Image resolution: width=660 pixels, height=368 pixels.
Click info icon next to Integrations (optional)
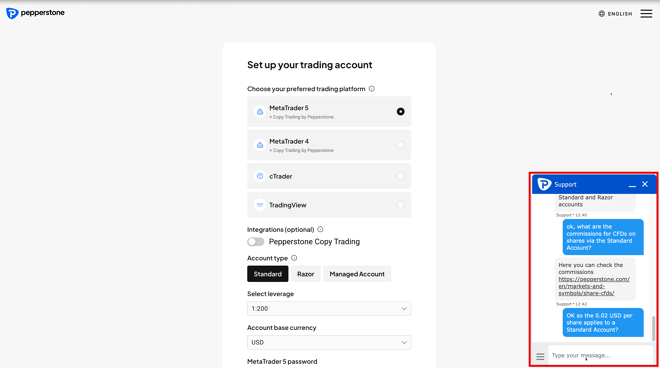click(320, 229)
